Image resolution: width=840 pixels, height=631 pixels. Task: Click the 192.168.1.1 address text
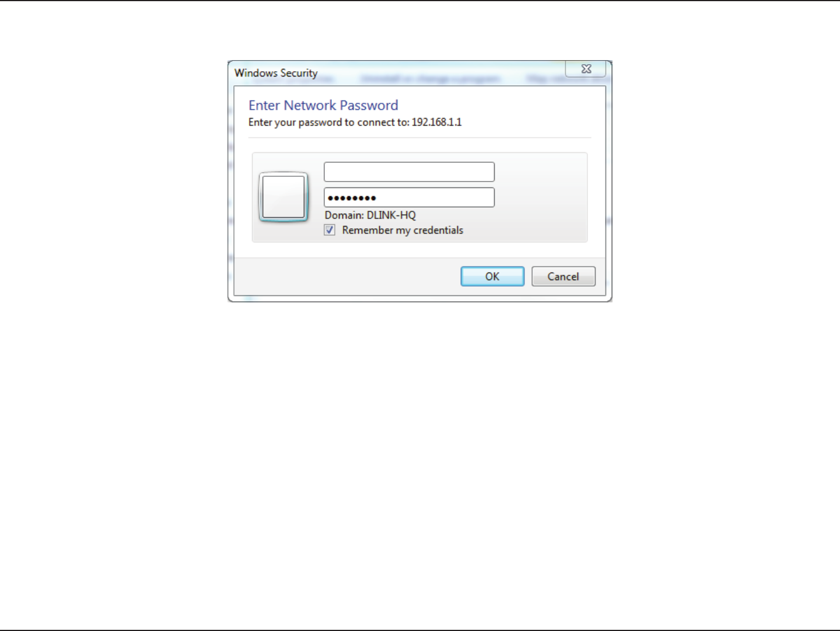(436, 122)
